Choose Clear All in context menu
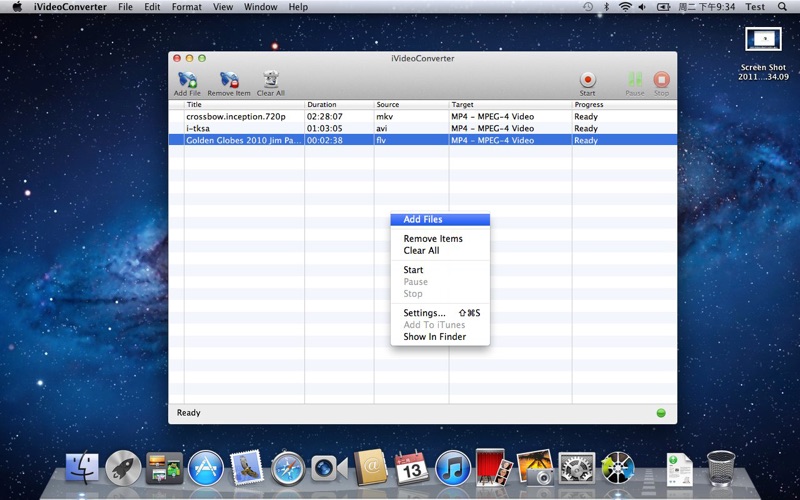800x500 pixels. (x=440, y=251)
